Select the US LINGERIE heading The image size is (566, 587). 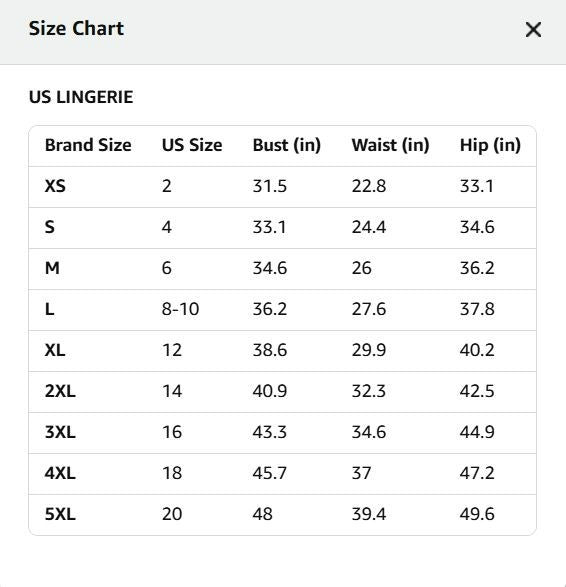pyautogui.click(x=81, y=97)
